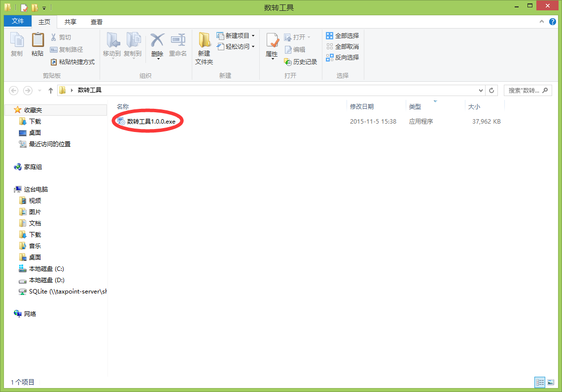The height and width of the screenshot is (392, 562).
Task: Collapse the ribbon with the chevron
Action: click(x=542, y=22)
